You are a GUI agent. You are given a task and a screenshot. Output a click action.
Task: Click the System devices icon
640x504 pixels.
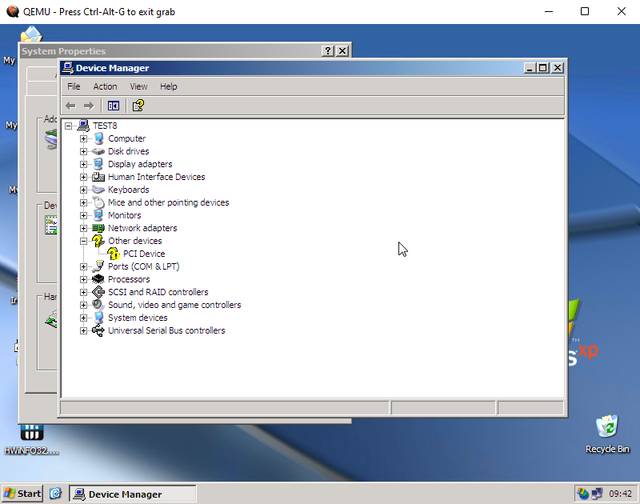pos(98,317)
